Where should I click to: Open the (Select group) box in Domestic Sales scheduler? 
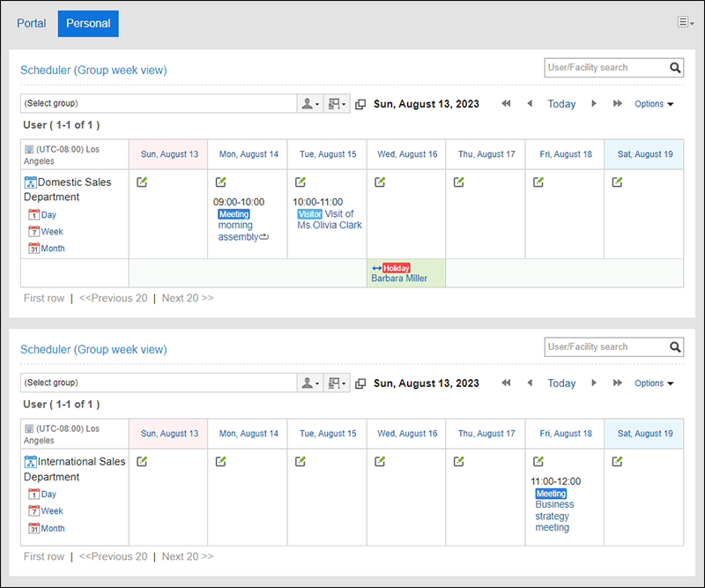click(159, 103)
